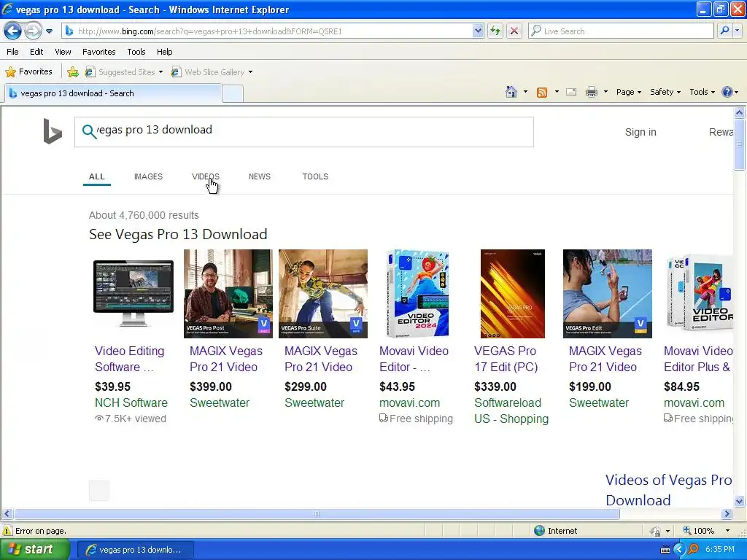Click Add to Favorites Bar star icon
This screenshot has height=560, width=747.
click(73, 72)
